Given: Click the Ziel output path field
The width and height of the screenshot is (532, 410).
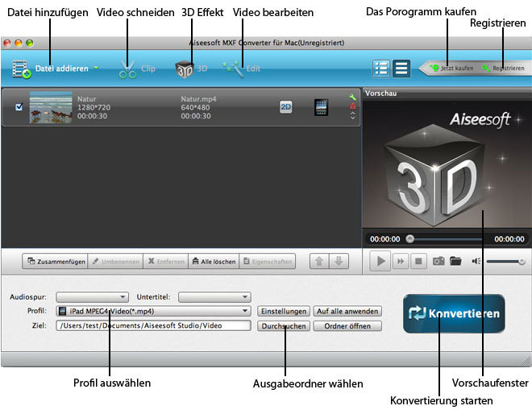Looking at the screenshot, I should pos(153,325).
